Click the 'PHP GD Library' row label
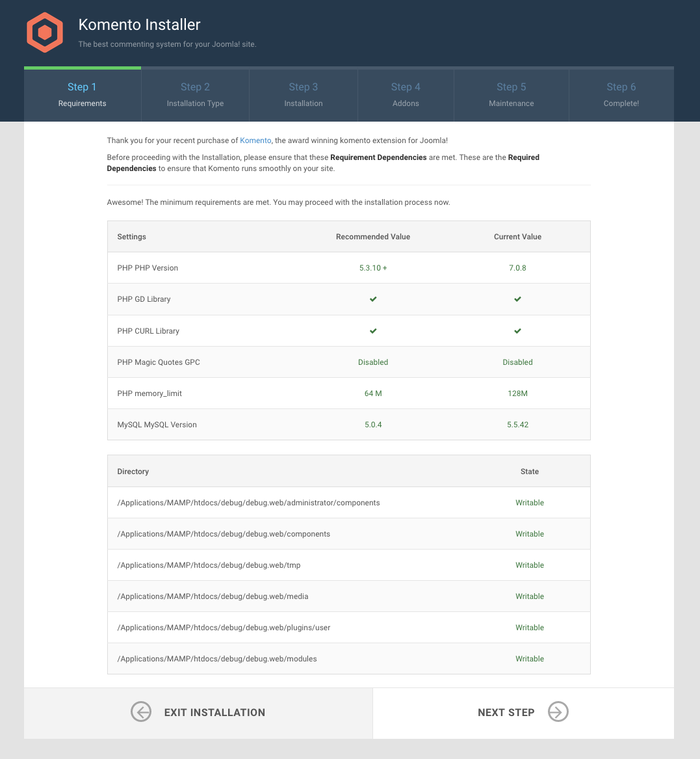Screen dimensions: 700x759 click(x=144, y=299)
